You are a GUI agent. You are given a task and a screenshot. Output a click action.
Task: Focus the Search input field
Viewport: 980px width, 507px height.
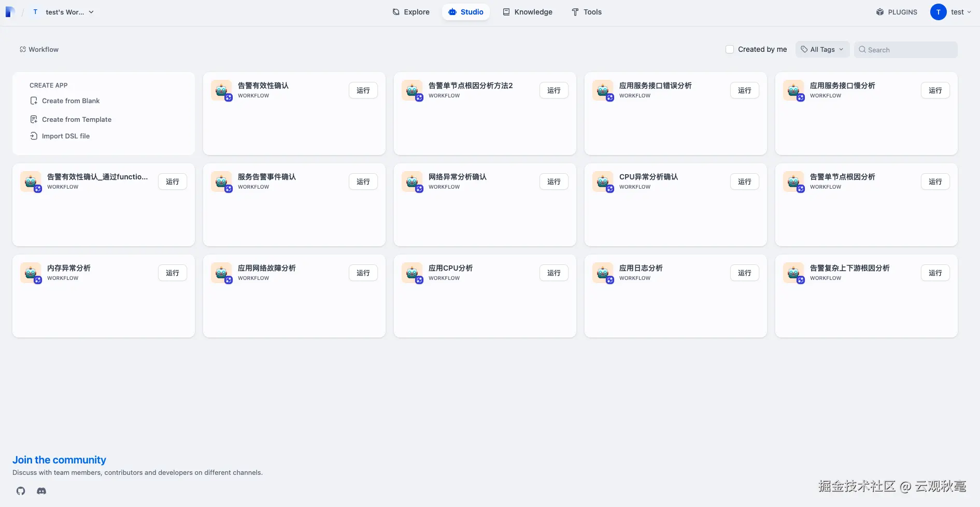pos(906,49)
